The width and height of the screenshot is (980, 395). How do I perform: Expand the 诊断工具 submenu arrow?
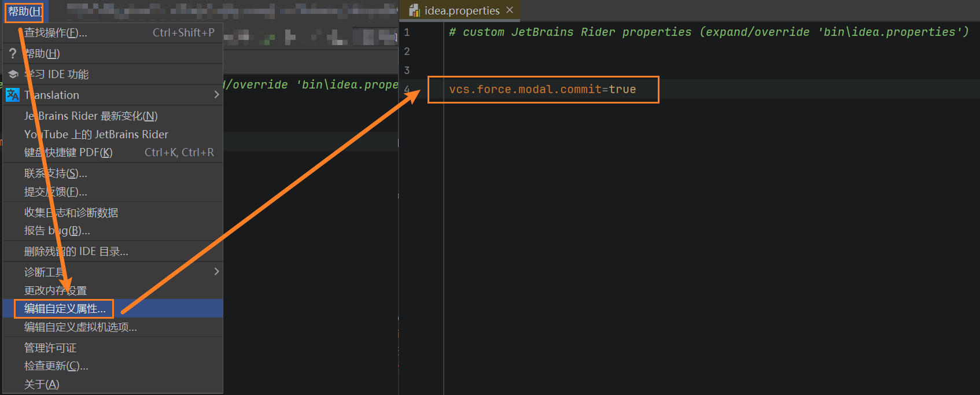(216, 272)
